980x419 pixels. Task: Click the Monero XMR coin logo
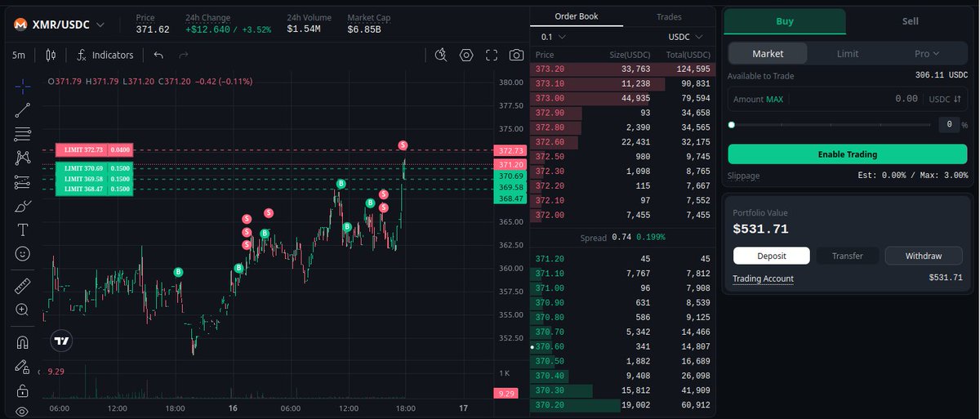(x=20, y=25)
